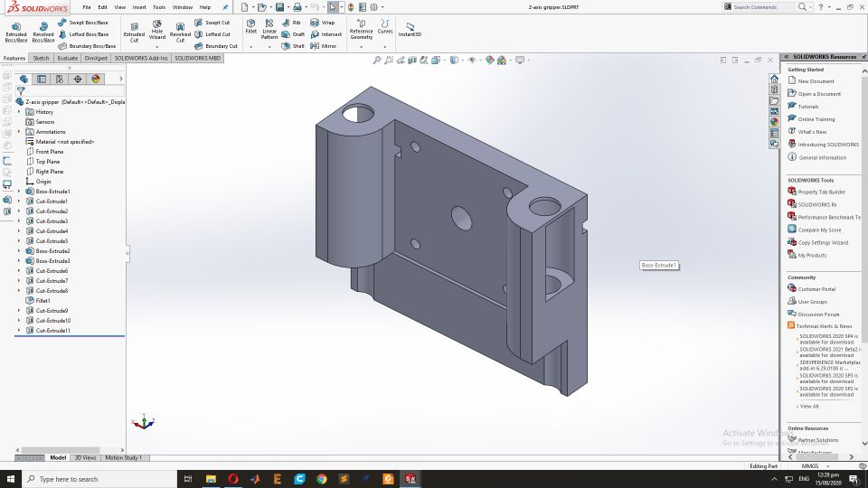Select the Mirror tool
Viewport: 868px width, 488px height.
coord(324,46)
